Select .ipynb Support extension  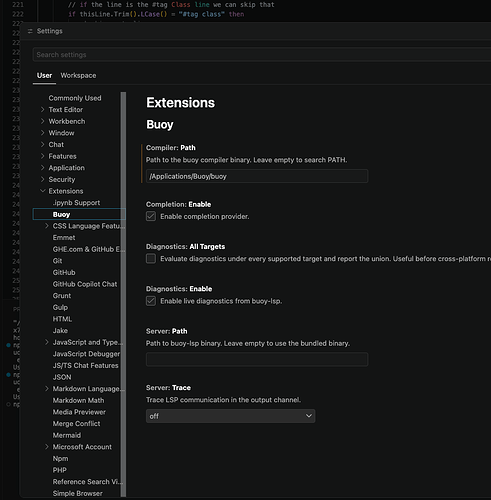coord(76,203)
